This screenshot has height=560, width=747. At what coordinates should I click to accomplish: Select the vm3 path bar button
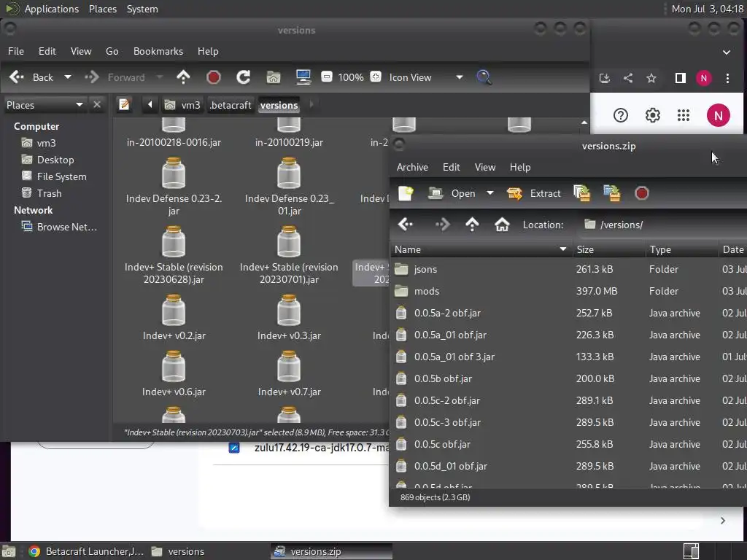point(182,105)
